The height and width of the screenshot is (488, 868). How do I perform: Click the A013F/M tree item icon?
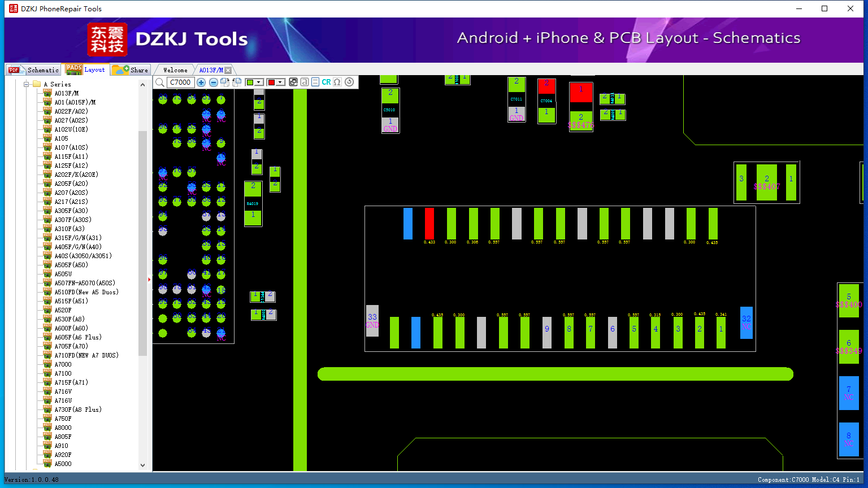pos(48,93)
